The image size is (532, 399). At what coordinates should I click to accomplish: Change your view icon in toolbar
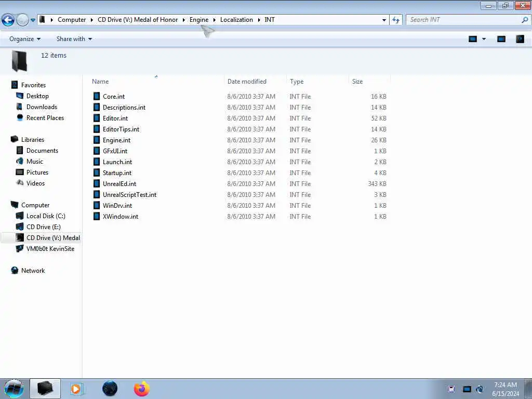click(473, 39)
